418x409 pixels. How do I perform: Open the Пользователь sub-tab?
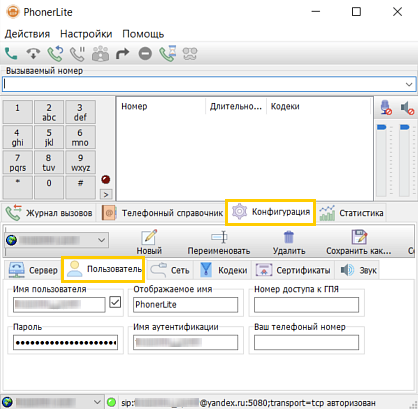(x=104, y=269)
